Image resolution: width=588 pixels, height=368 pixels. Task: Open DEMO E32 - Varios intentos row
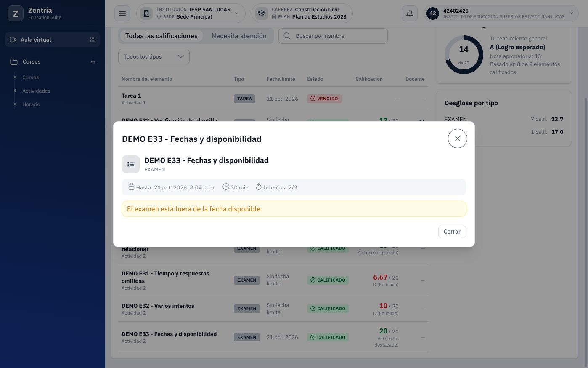tap(273, 309)
